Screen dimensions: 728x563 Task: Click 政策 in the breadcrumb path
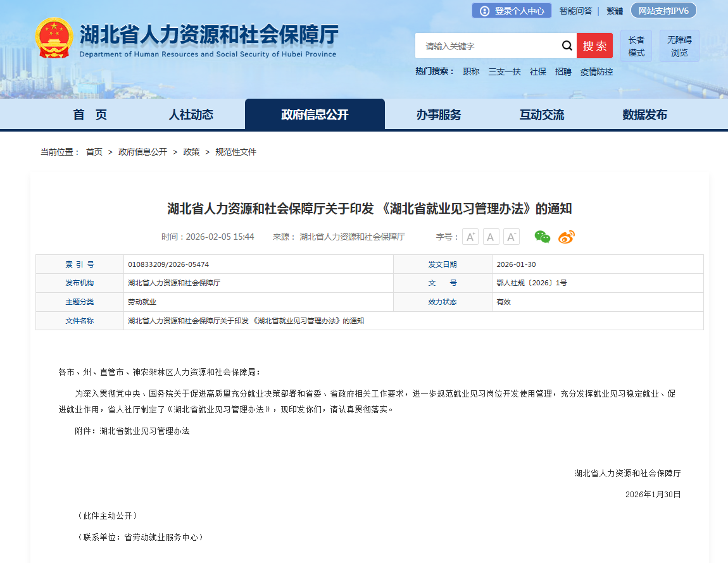191,152
